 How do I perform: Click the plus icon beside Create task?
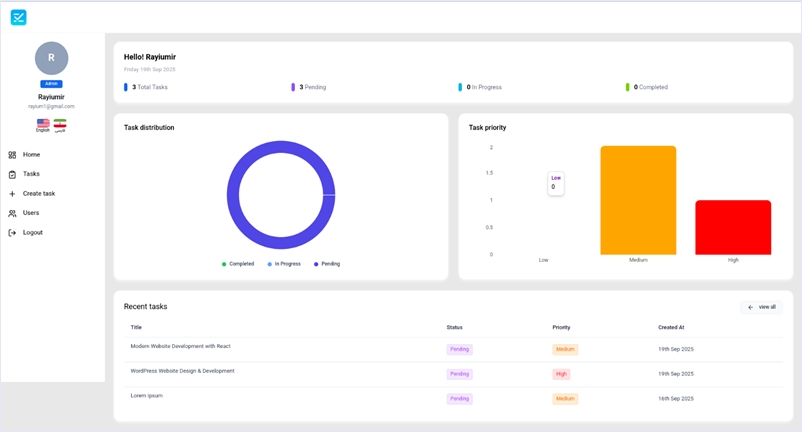click(12, 194)
